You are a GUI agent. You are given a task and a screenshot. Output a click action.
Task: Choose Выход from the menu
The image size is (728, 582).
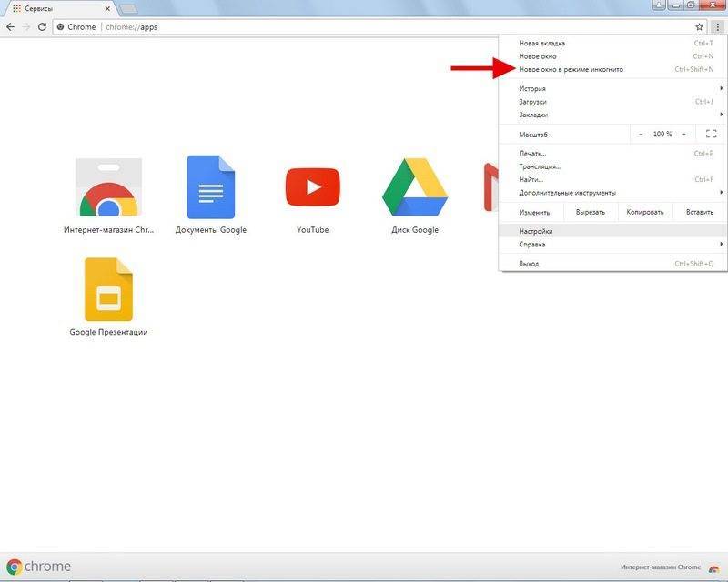(612, 263)
